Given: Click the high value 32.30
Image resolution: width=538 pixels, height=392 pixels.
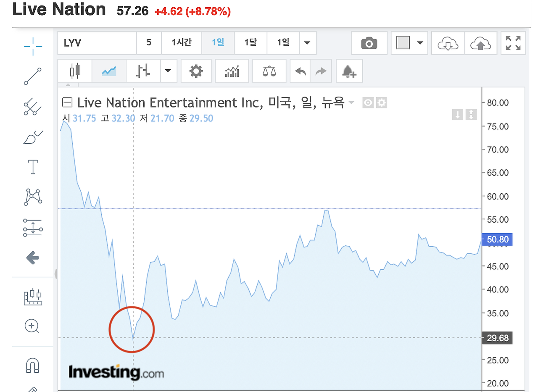Looking at the screenshot, I should pos(123,118).
